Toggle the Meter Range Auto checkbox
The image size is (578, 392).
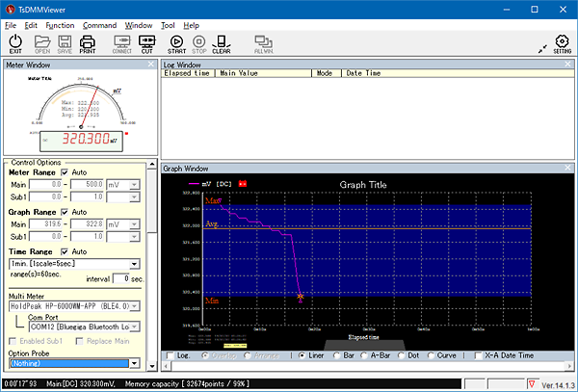pyautogui.click(x=66, y=172)
